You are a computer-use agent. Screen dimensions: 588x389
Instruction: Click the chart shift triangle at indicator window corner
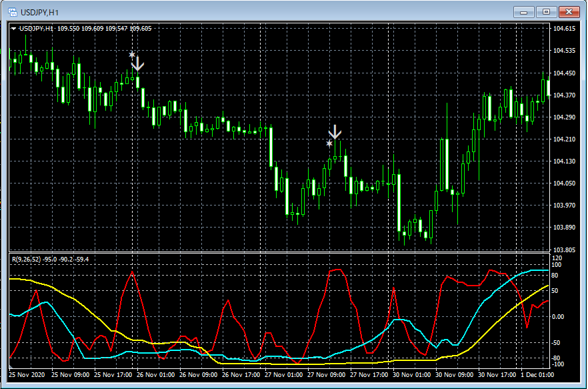click(x=11, y=366)
